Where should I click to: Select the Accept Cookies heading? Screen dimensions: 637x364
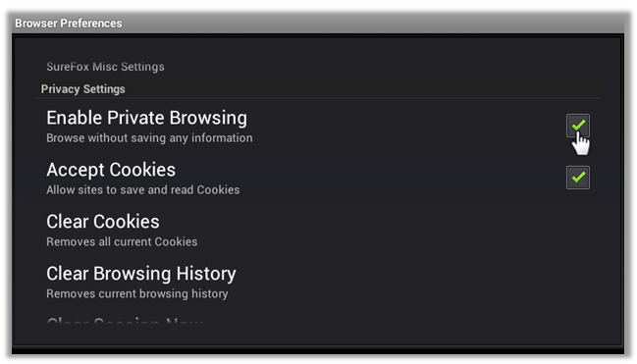pos(111,170)
